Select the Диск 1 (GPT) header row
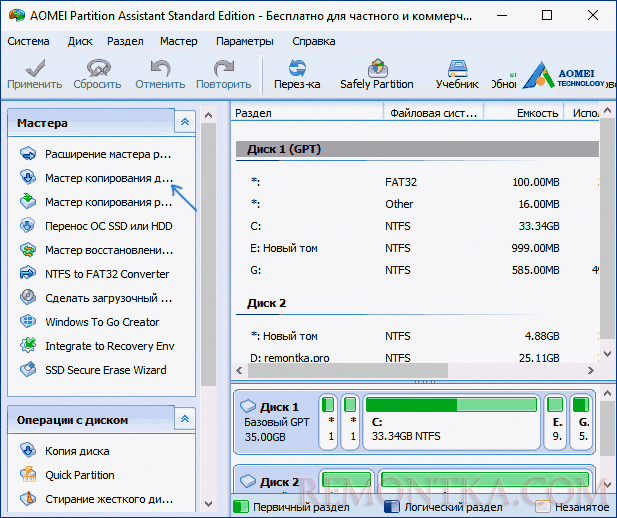The image size is (617, 518). 417,149
